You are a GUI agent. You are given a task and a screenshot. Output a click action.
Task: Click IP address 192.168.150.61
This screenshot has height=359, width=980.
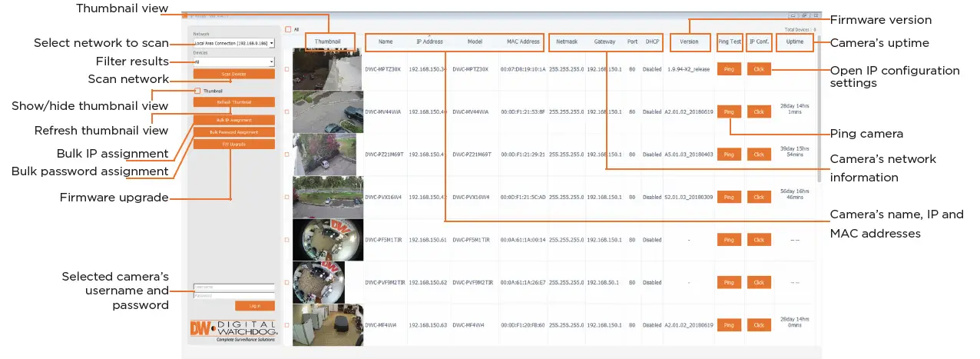tap(428, 240)
